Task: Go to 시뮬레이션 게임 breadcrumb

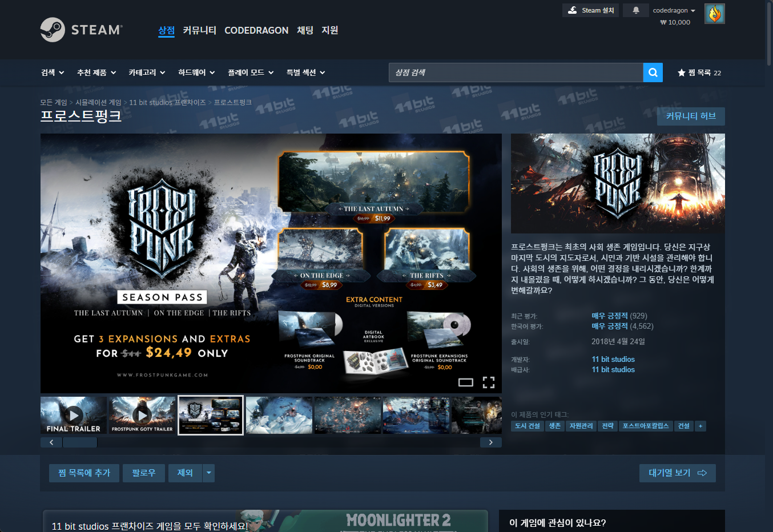Action: 98,102
